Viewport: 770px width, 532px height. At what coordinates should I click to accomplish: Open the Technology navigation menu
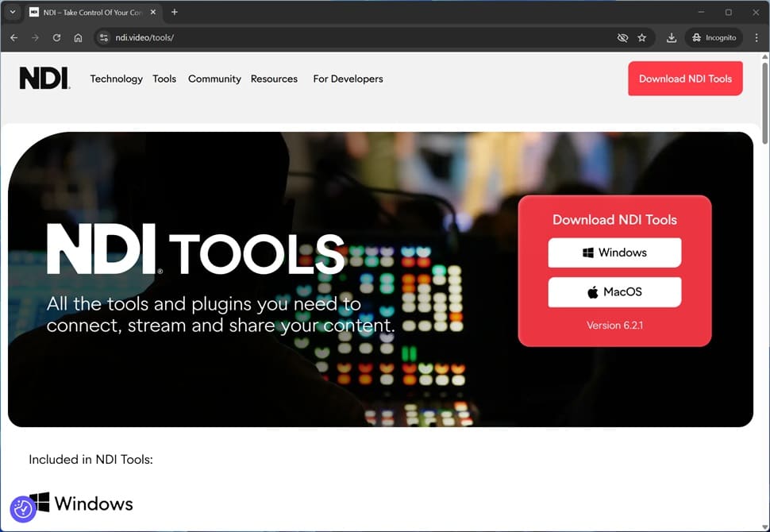(x=116, y=79)
